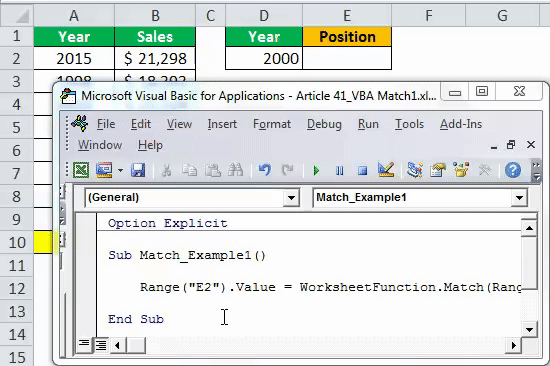Screen dimensions: 550x366
Task: Click the Paste clipboard icon
Action: 213,171
